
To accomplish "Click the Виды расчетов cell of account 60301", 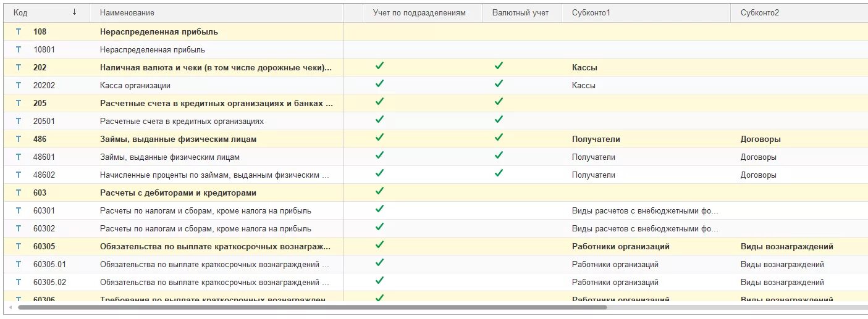I will tap(646, 210).
